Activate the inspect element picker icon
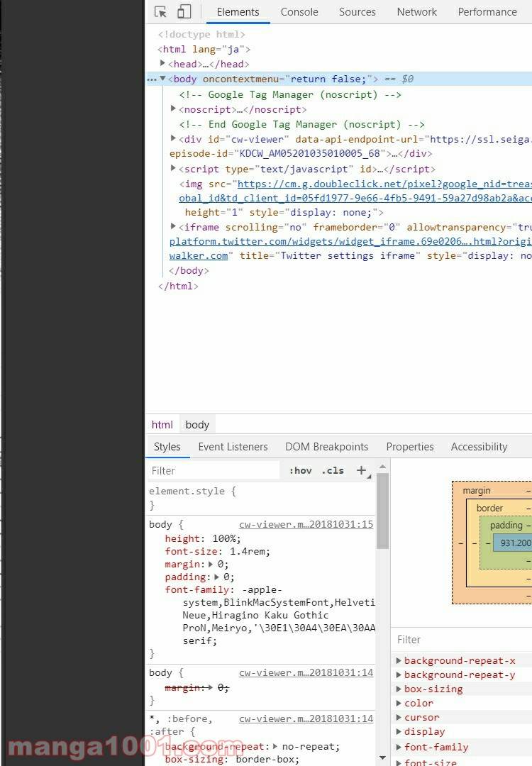The height and width of the screenshot is (766, 532). coord(161,12)
